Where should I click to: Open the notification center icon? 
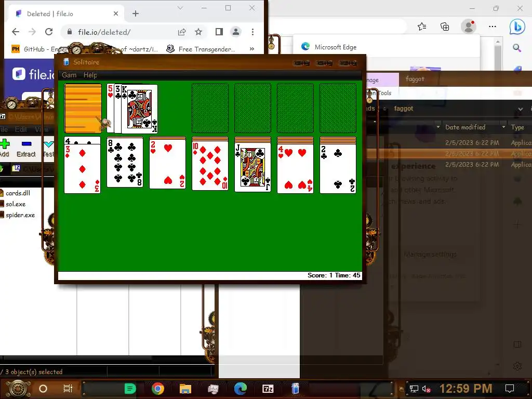click(510, 389)
